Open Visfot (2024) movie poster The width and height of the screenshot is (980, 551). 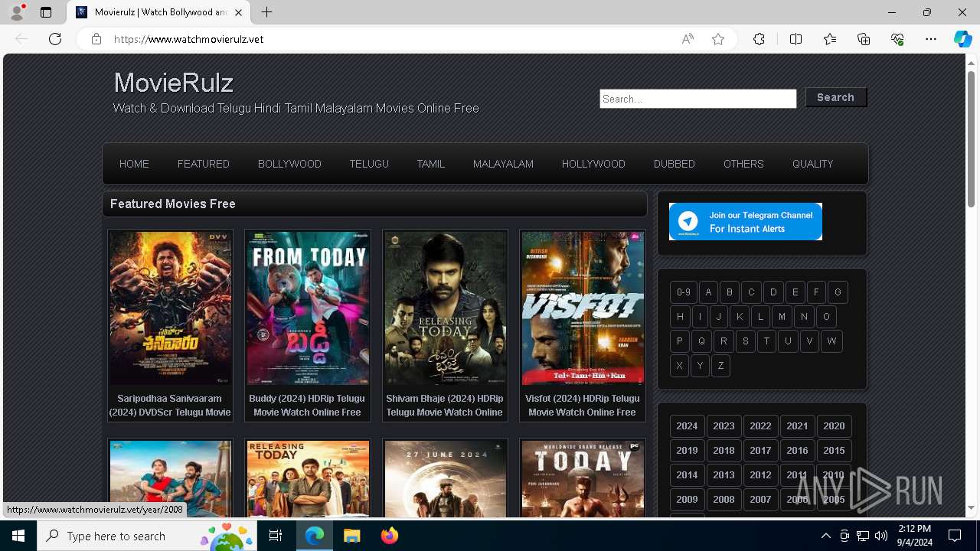pos(583,308)
